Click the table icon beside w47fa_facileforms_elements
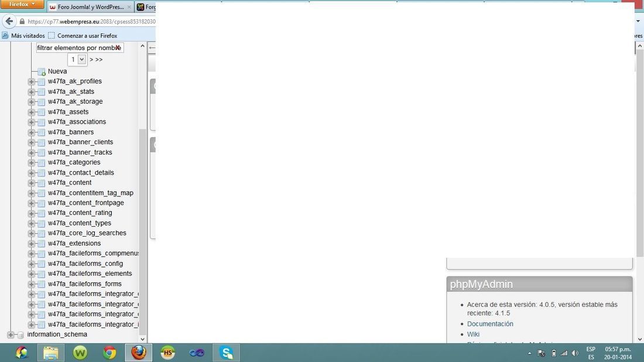 point(41,274)
